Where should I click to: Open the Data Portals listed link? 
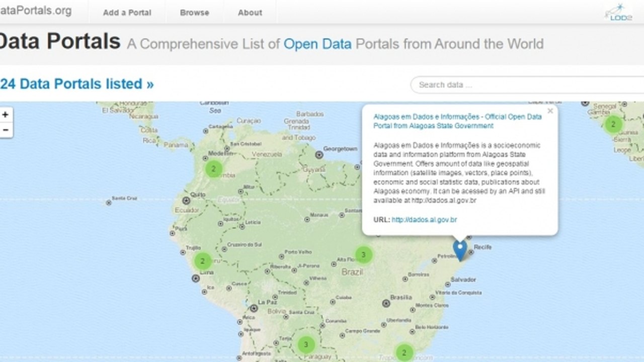click(76, 84)
